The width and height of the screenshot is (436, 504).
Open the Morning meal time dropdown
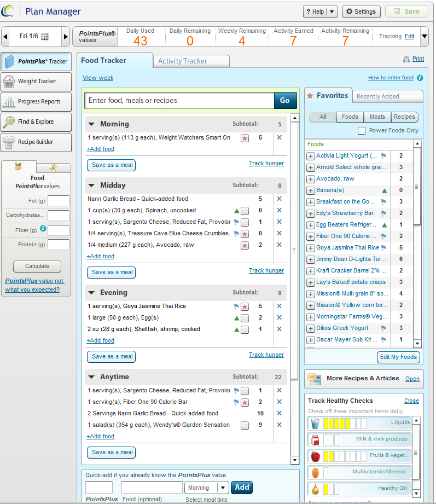(x=207, y=488)
